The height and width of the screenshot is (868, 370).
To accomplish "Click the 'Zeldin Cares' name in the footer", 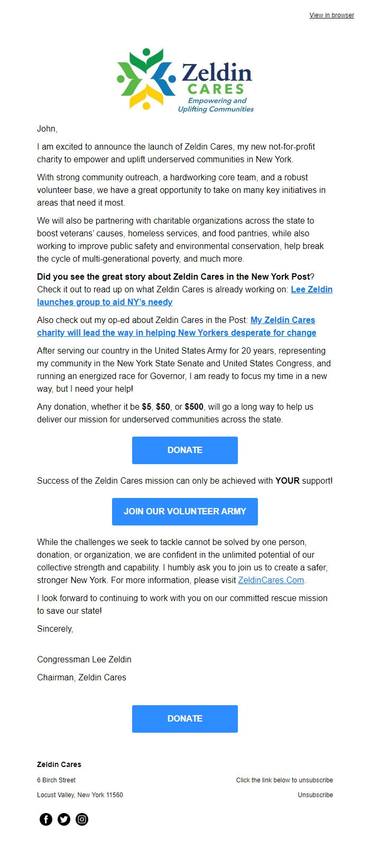I will point(59,764).
